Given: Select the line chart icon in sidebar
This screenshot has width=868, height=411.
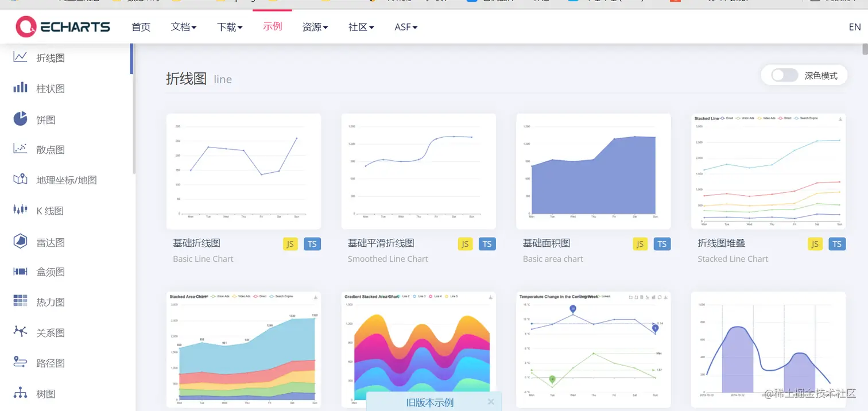Looking at the screenshot, I should 20,57.
